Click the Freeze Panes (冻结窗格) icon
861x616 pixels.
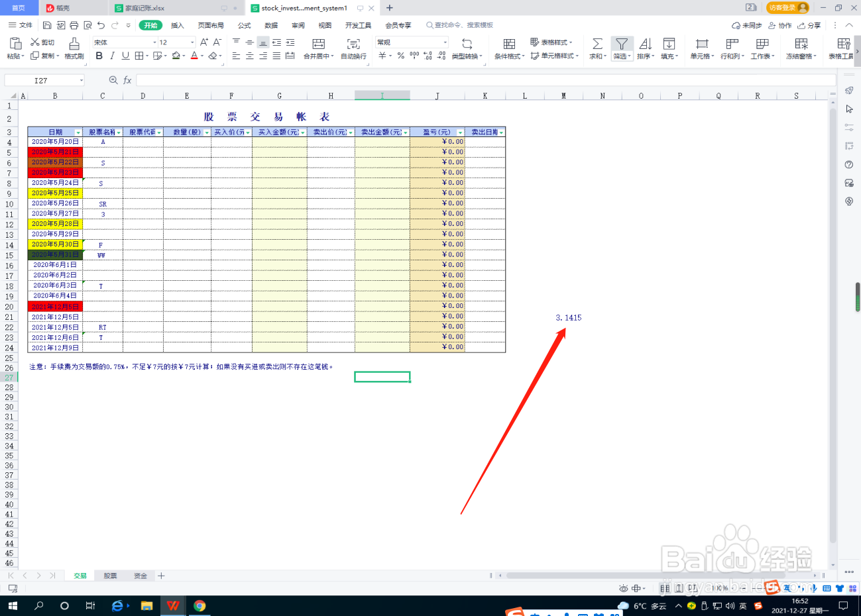[x=801, y=44]
